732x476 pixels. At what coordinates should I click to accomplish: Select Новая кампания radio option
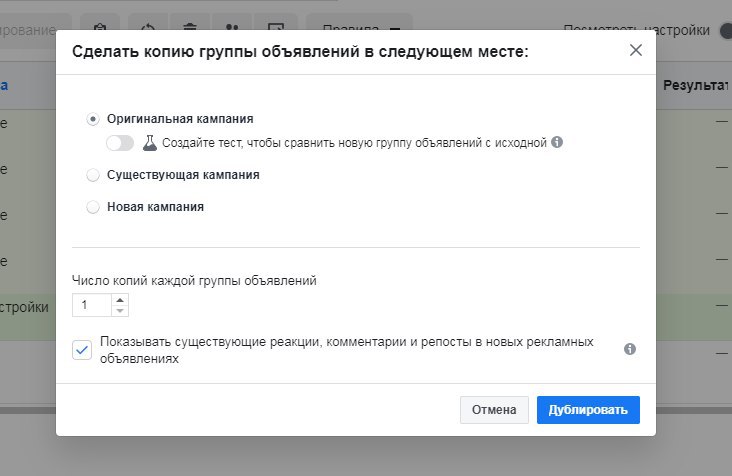93,207
